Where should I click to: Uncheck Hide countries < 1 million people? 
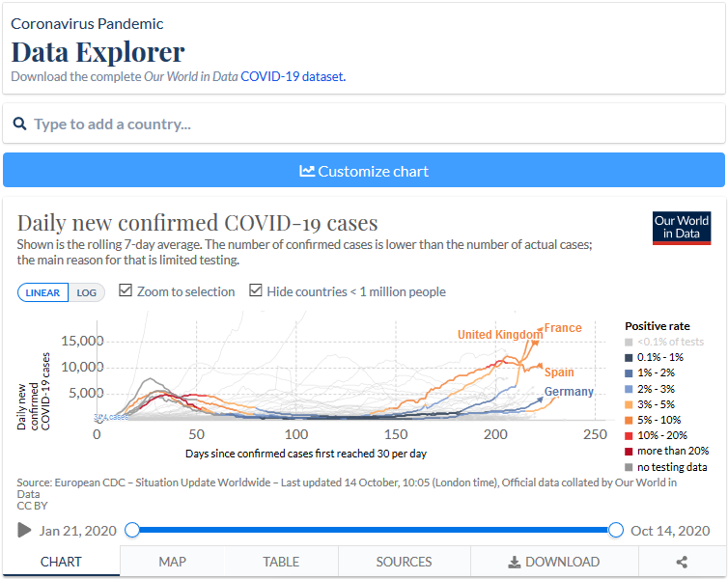coord(256,291)
